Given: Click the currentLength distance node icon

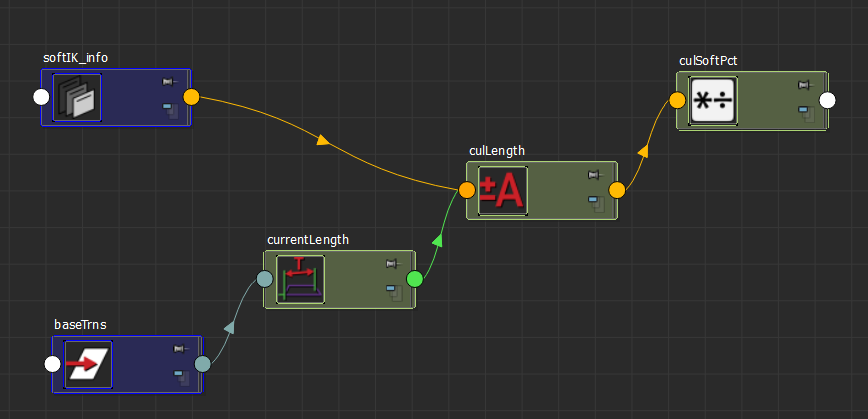Looking at the screenshot, I should click(x=300, y=280).
